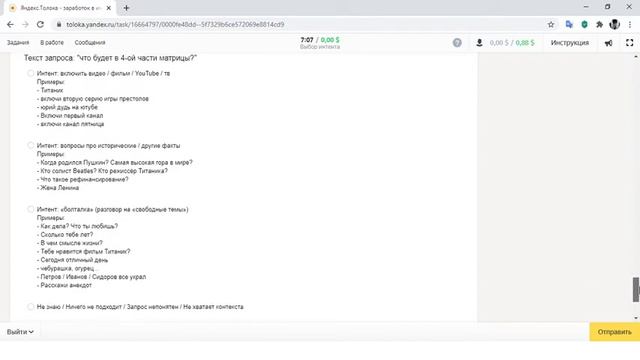Click the request text about матрицы
This screenshot has height=360, width=640.
pos(110,58)
